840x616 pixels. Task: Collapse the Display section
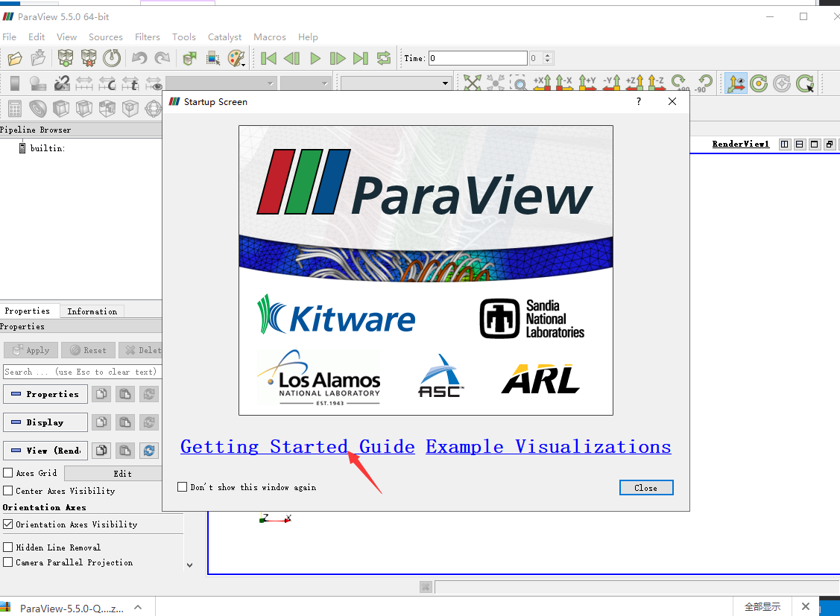[x=45, y=422]
